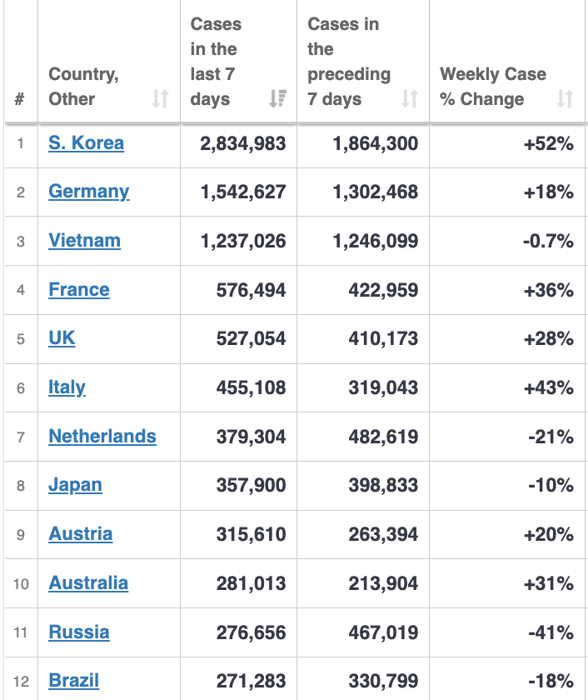
Task: Click the Weekly Case % Change header text
Action: 492,87
